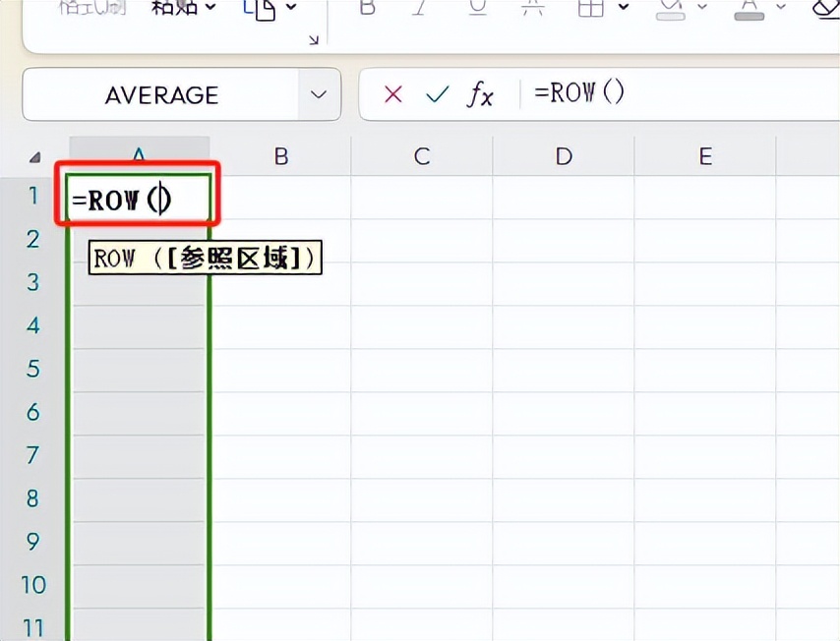Screen dimensions: 840x641
Task: Select column E header
Action: tap(705, 156)
